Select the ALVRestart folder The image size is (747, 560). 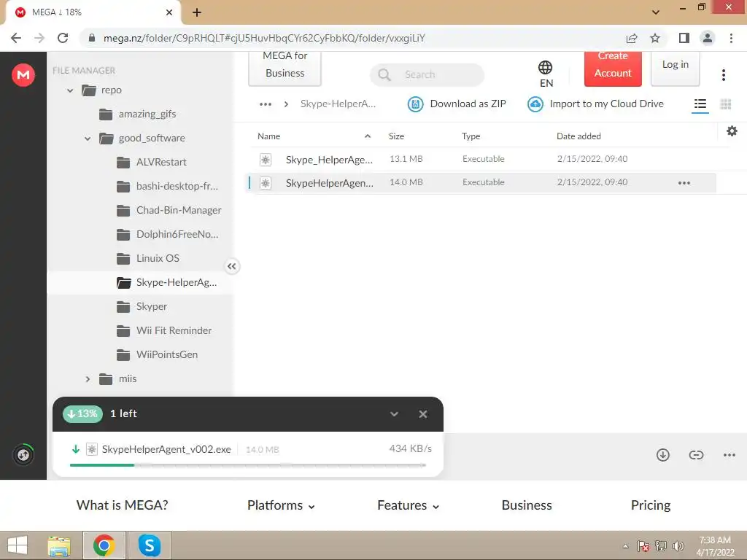(x=152, y=163)
